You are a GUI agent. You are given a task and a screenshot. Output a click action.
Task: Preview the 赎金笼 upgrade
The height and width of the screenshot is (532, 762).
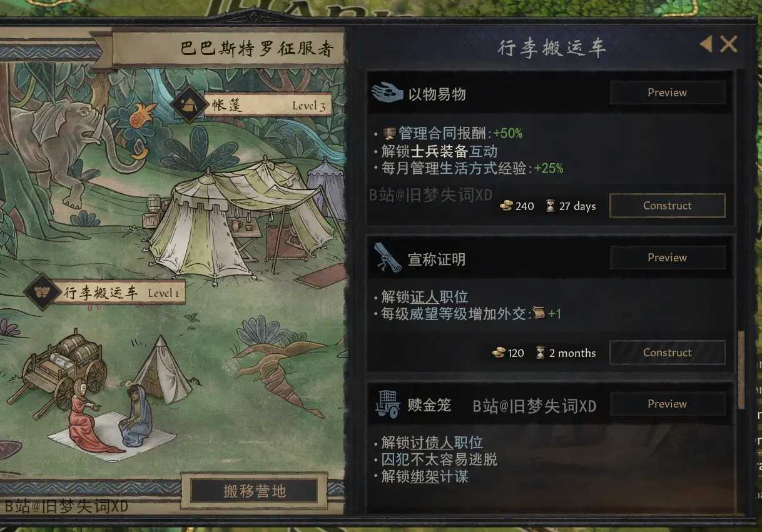pos(668,404)
